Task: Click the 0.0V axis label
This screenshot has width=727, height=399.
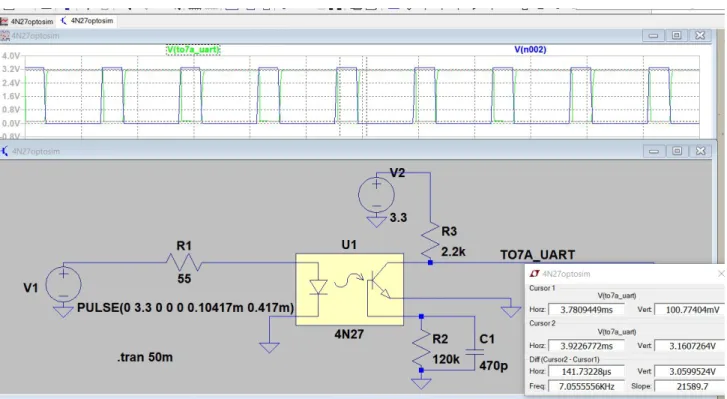Action: point(11,124)
